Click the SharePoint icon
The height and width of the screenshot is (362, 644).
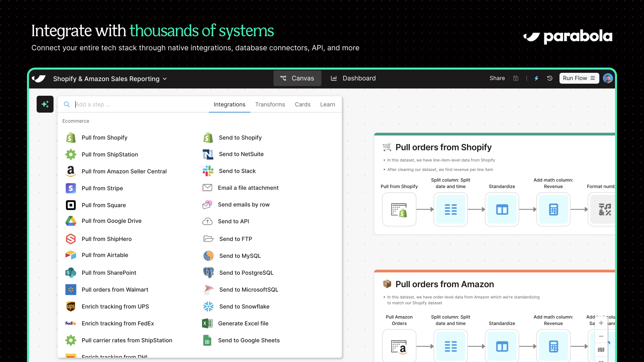tap(71, 273)
